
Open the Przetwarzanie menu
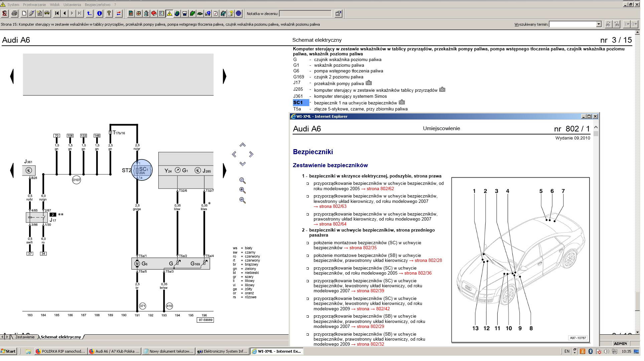(x=34, y=5)
